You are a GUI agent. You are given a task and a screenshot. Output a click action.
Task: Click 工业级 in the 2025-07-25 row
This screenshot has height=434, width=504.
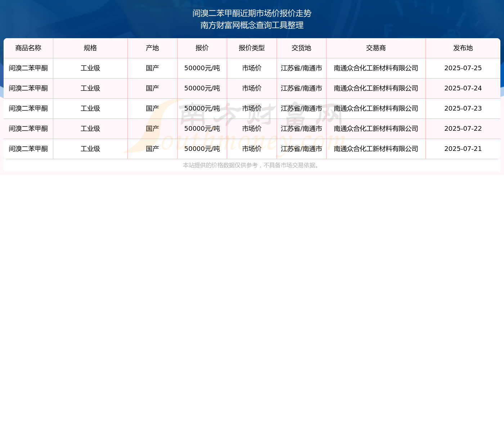pyautogui.click(x=90, y=68)
